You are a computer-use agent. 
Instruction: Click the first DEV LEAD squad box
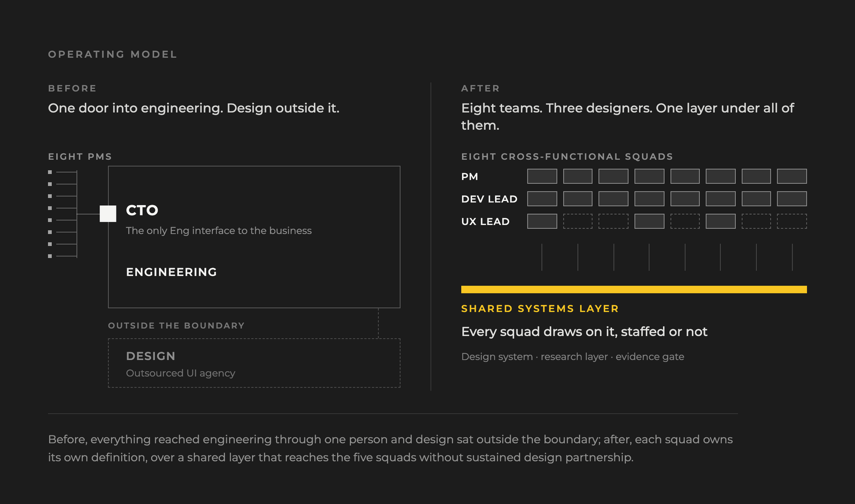[542, 199]
